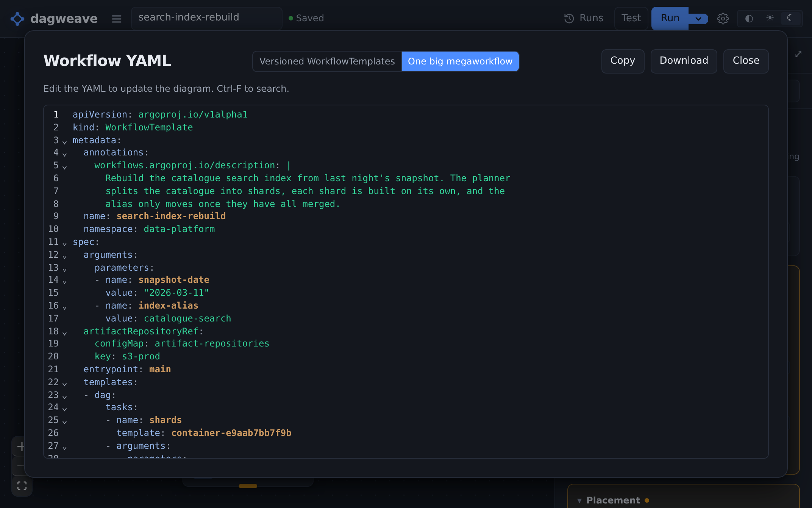Open the hamburger menu icon
Image resolution: width=812 pixels, height=508 pixels.
(x=117, y=19)
